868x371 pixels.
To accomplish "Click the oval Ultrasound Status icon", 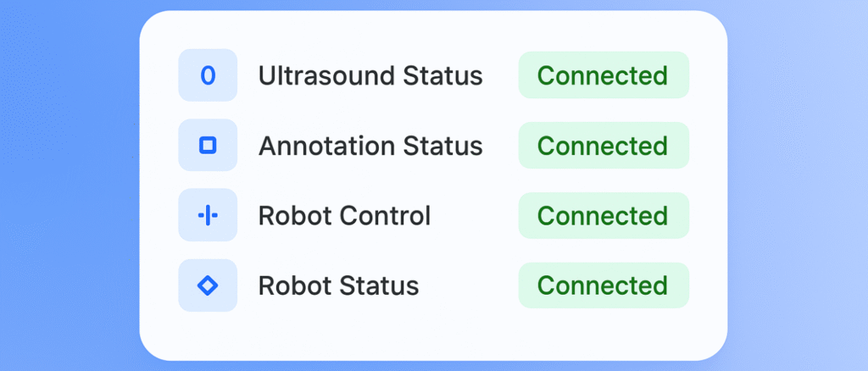I will point(208,75).
